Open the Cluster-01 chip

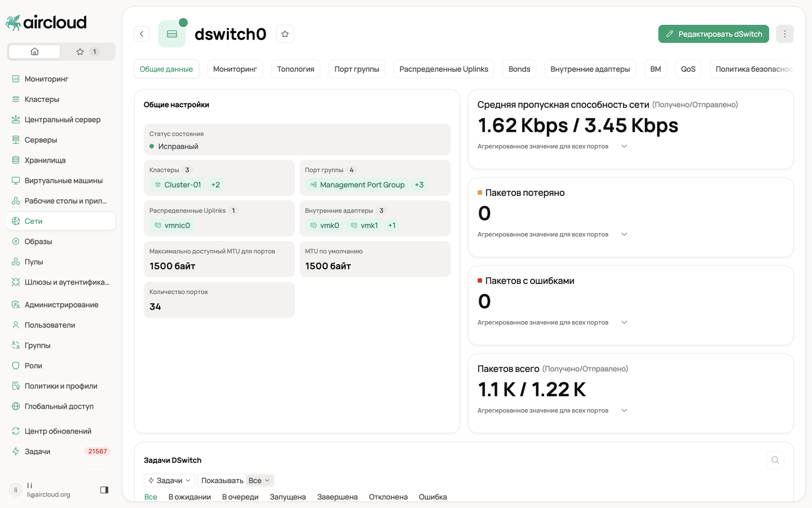click(178, 185)
